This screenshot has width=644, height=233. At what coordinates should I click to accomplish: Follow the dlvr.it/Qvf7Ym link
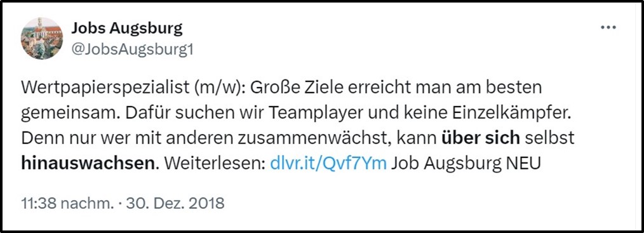(328, 163)
